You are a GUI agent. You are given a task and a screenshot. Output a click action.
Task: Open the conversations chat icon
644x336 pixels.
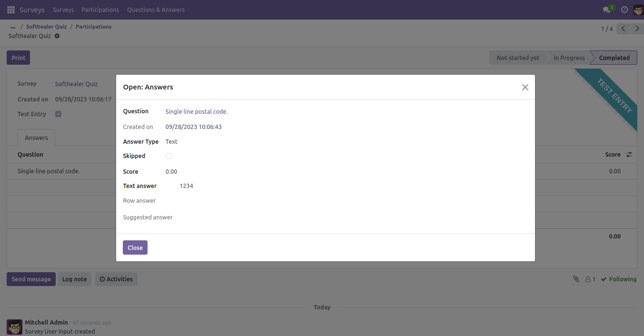point(606,10)
